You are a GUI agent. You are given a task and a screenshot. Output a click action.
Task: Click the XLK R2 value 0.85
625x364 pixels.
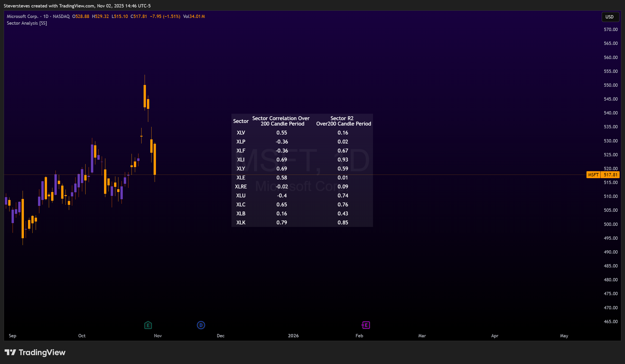click(x=343, y=223)
